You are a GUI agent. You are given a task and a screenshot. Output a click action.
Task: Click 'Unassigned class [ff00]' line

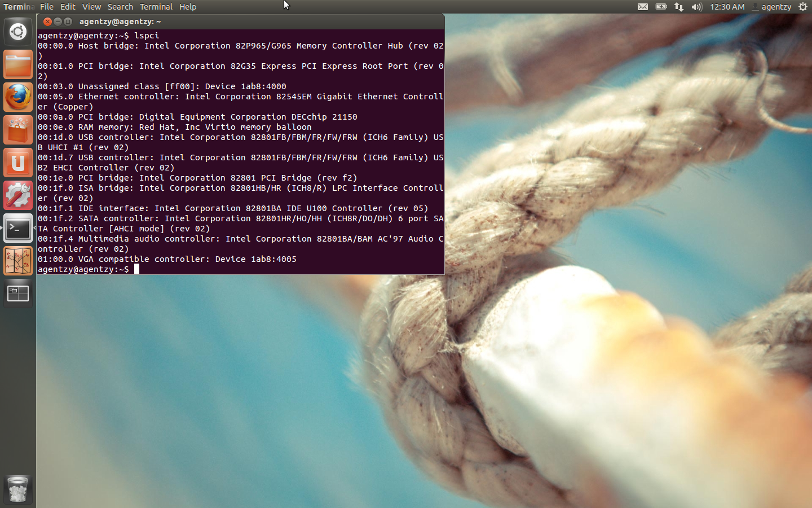click(x=162, y=86)
